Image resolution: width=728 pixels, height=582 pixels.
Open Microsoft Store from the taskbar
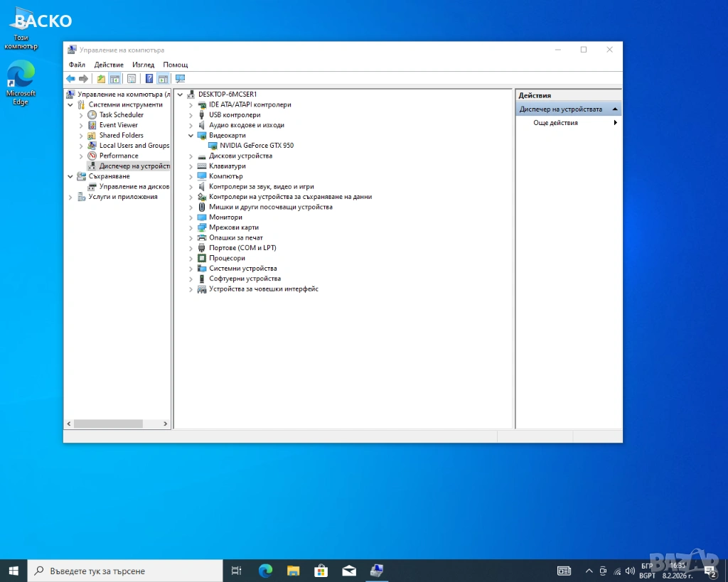(x=321, y=571)
